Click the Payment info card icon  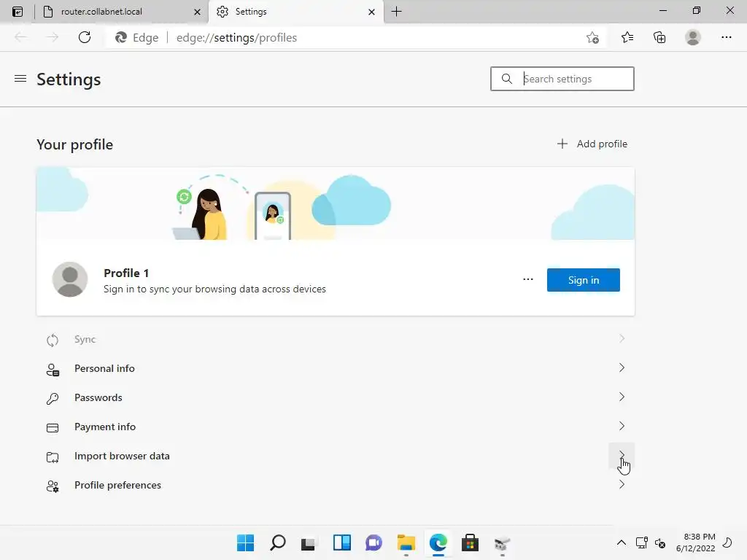coord(53,427)
